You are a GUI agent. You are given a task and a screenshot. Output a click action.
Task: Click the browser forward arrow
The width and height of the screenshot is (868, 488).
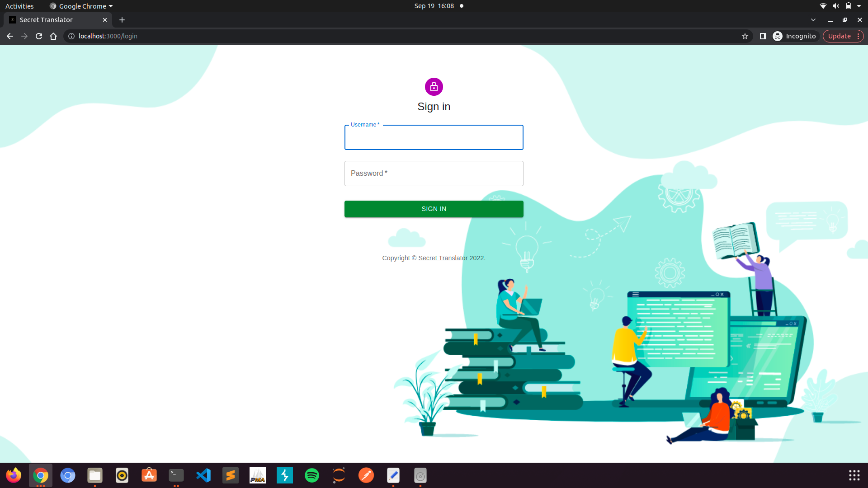pyautogui.click(x=24, y=36)
